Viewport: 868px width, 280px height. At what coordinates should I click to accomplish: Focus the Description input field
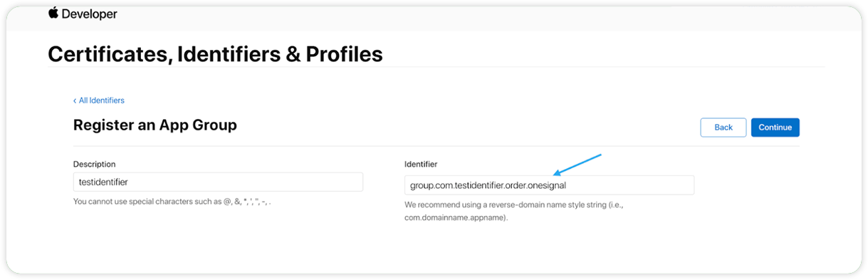click(x=218, y=182)
